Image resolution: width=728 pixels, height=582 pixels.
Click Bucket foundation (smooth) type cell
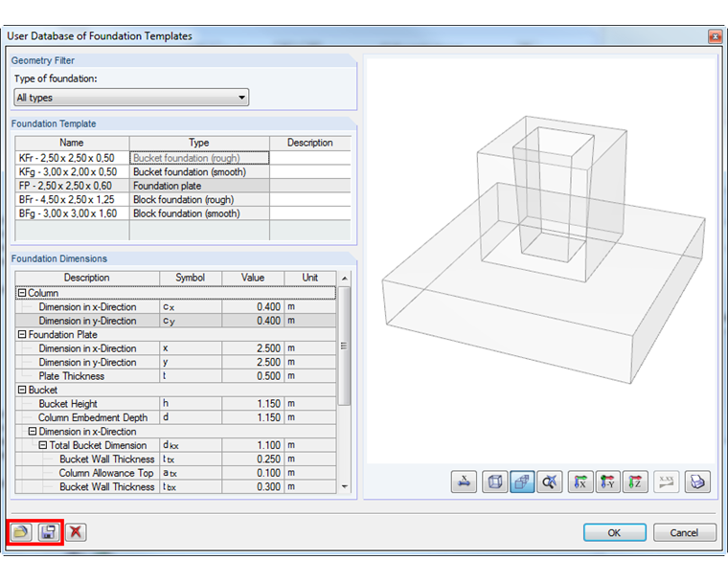point(199,171)
